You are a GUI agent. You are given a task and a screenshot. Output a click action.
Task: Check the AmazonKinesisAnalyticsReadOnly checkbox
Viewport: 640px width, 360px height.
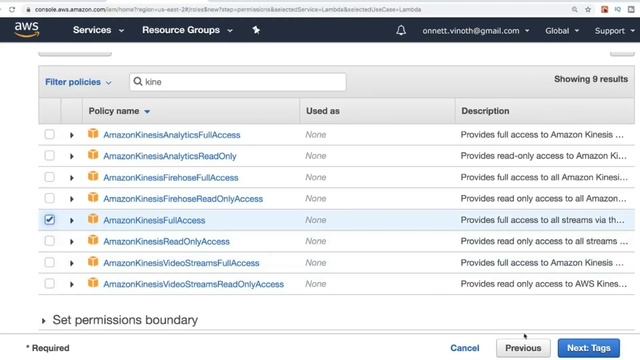pos(49,156)
